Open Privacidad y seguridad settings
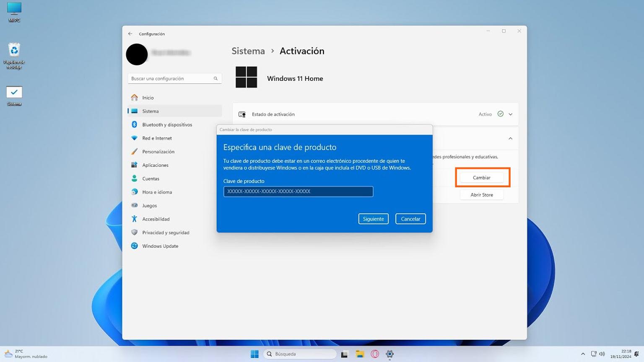This screenshot has width=644, height=362. (x=166, y=232)
